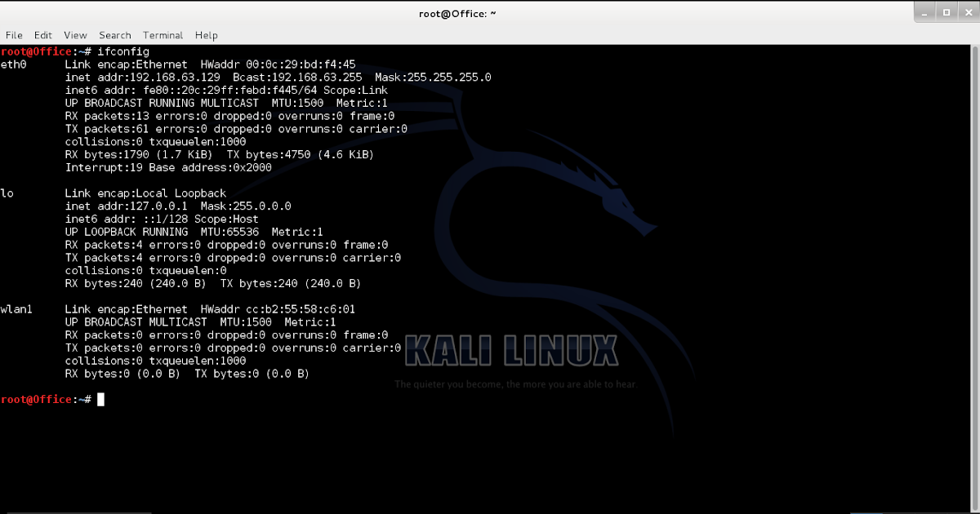Image resolution: width=980 pixels, height=514 pixels.
Task: Click the terminal cursor block
Action: (x=100, y=400)
